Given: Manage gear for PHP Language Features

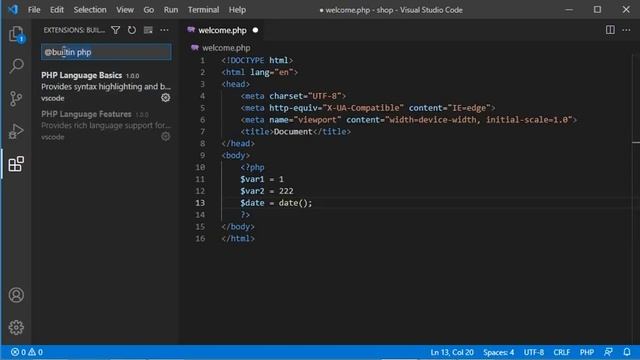Looking at the screenshot, I should click(165, 136).
